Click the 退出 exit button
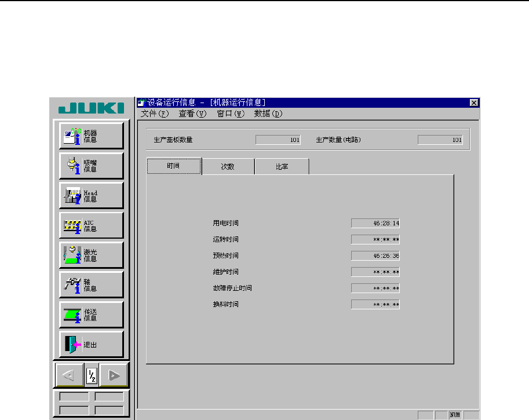Viewport: 529px width, 420px height. (x=92, y=344)
